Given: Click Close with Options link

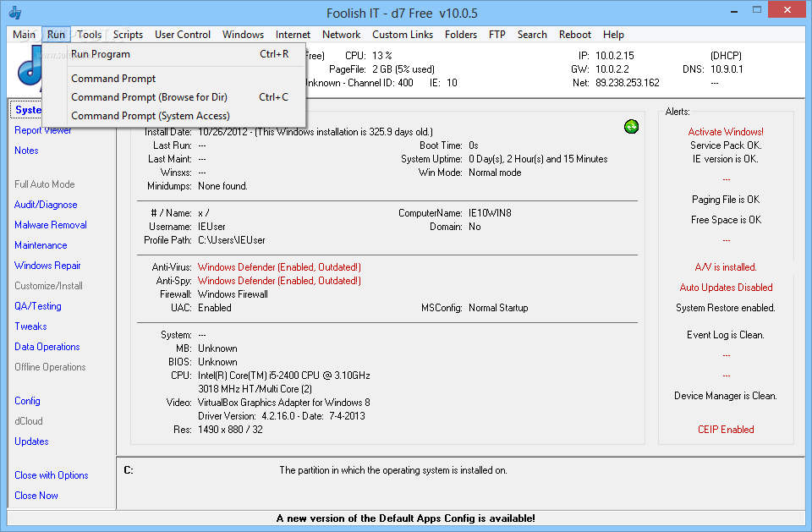Looking at the screenshot, I should [x=52, y=475].
